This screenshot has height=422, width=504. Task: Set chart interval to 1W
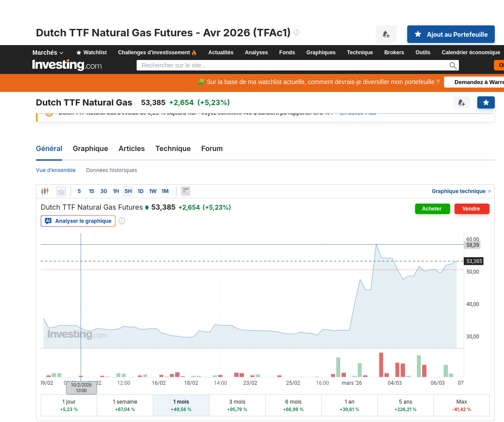pos(153,191)
